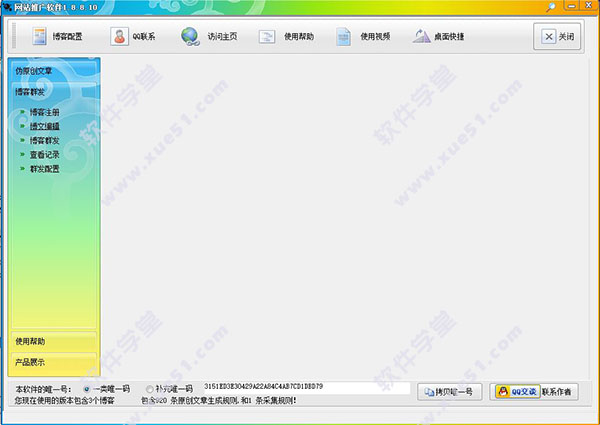Open 群发配置 in the sidebar
600x425 pixels.
coord(45,169)
